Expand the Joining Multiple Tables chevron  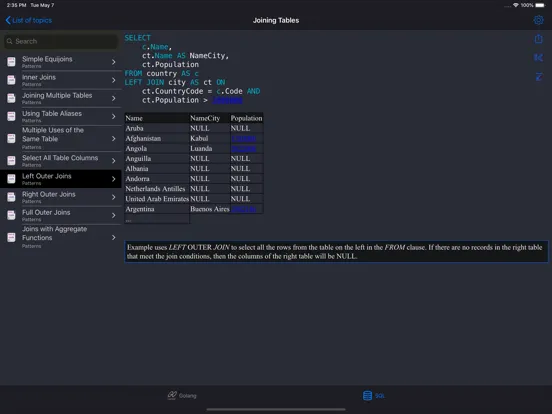click(x=113, y=98)
